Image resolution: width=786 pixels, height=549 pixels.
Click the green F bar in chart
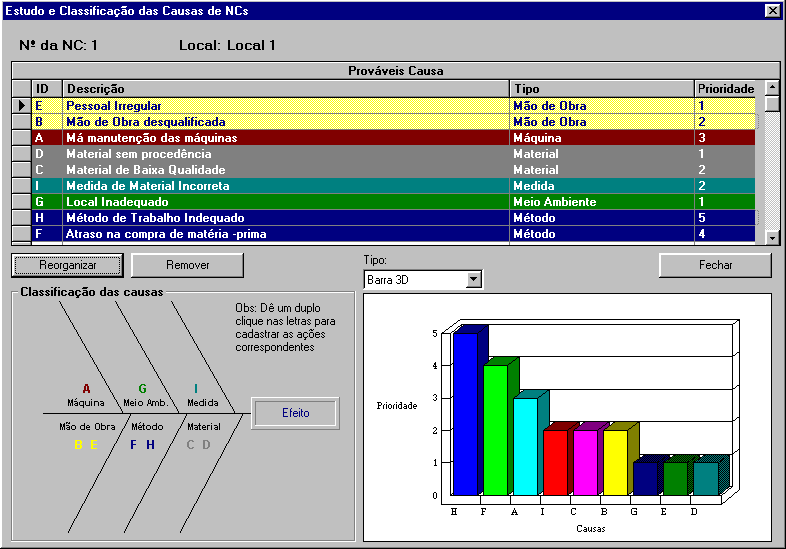(495, 430)
